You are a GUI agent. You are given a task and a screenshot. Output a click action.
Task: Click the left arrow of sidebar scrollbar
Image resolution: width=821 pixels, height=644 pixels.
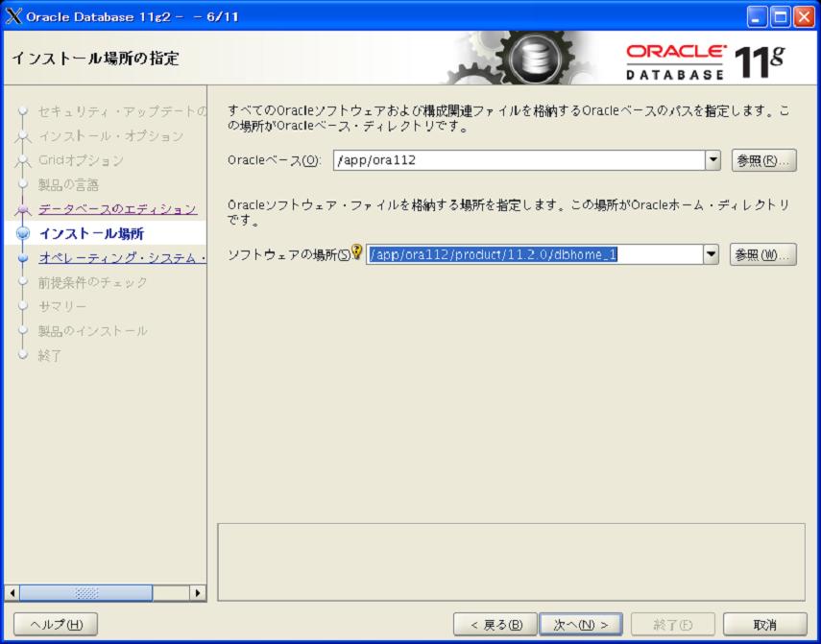point(12,593)
